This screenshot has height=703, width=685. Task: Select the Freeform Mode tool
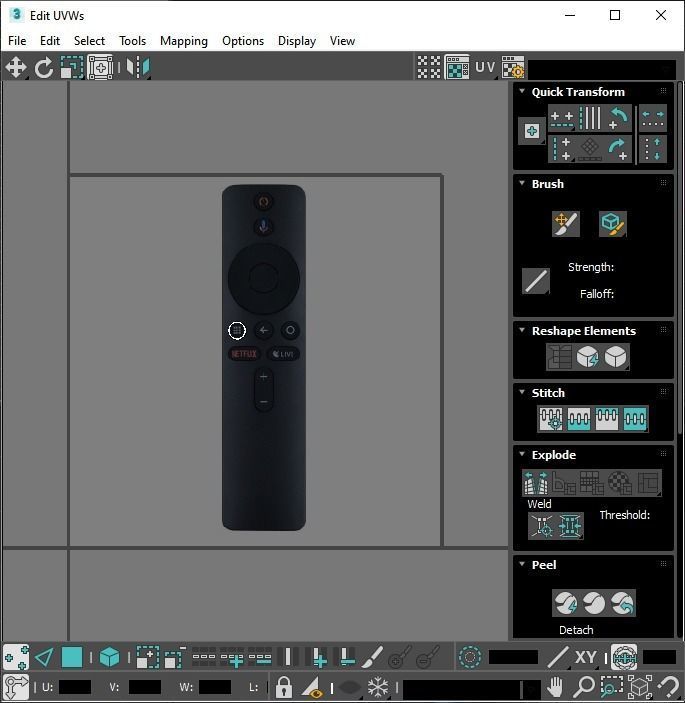pos(100,68)
